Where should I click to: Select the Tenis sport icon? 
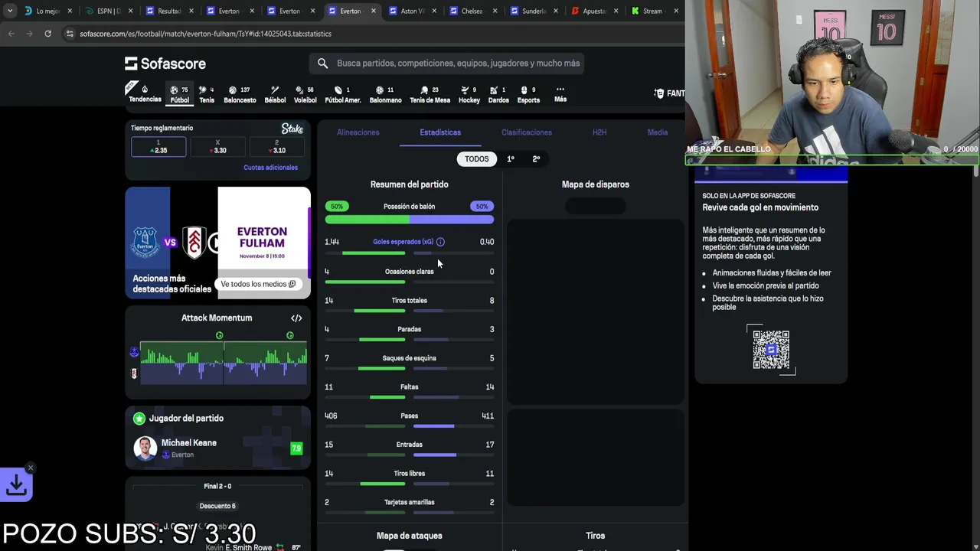[207, 94]
